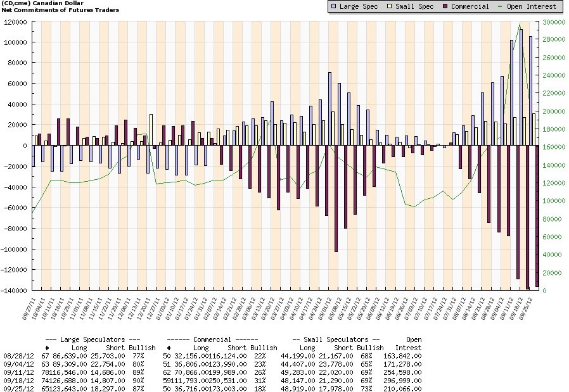Click the 09/11/12 table row date
Image resolution: width=569 pixels, height=392 pixels.
(18, 372)
